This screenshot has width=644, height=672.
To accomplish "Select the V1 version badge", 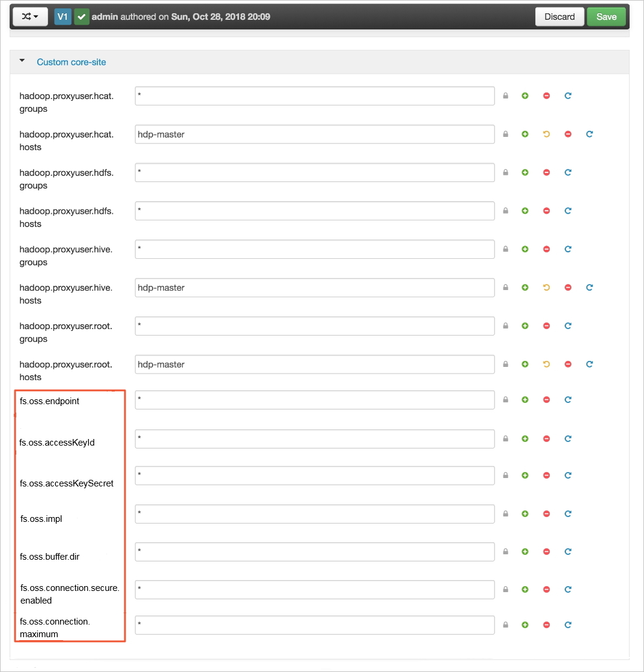I will [x=62, y=17].
